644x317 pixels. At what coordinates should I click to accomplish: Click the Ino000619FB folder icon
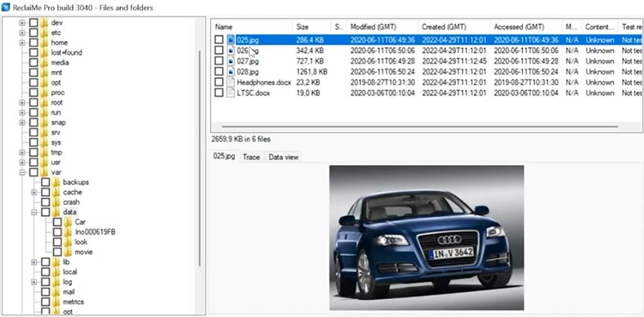[x=68, y=232]
